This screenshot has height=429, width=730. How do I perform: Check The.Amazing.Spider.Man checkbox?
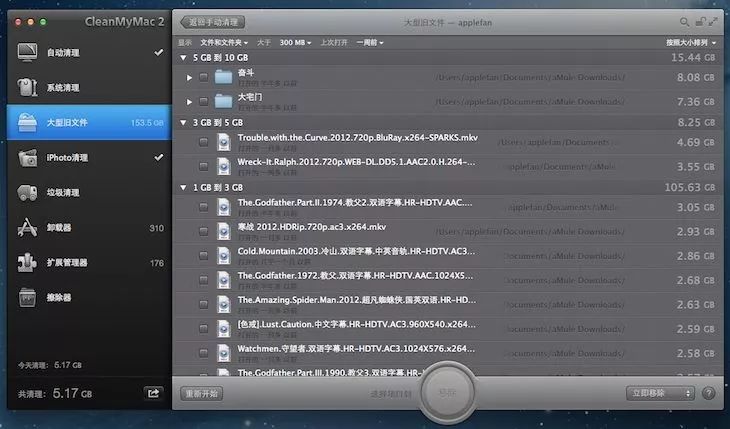[203, 304]
